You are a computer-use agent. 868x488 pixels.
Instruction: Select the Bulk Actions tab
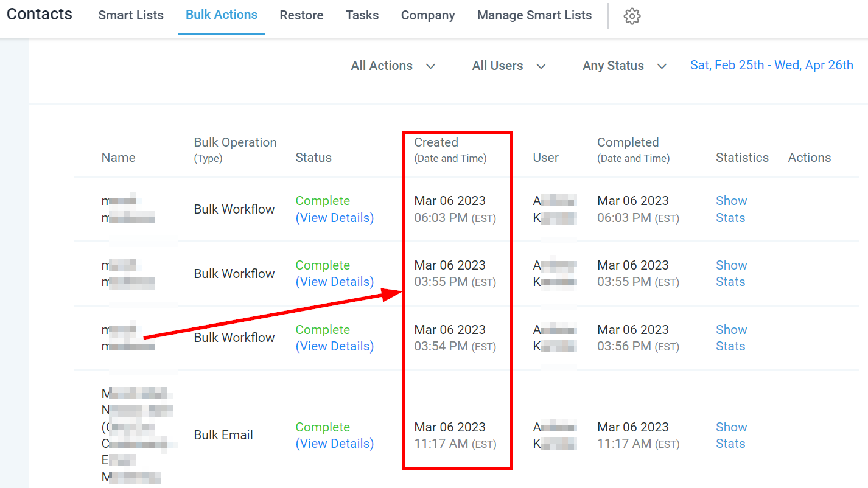click(x=222, y=15)
